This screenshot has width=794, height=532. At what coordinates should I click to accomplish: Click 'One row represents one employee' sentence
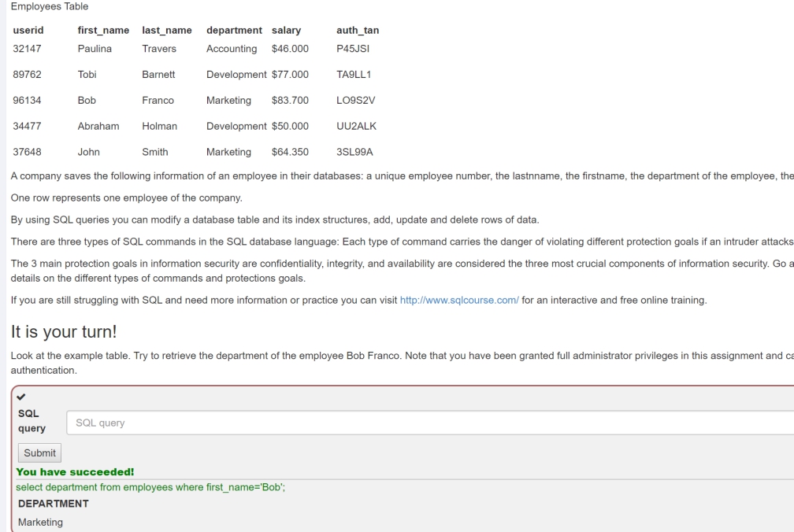127,198
